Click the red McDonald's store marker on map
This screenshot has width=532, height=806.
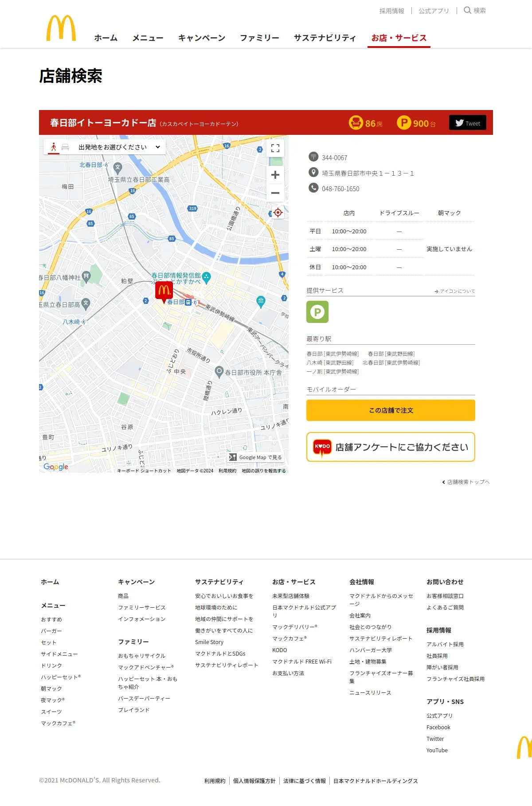(x=164, y=291)
